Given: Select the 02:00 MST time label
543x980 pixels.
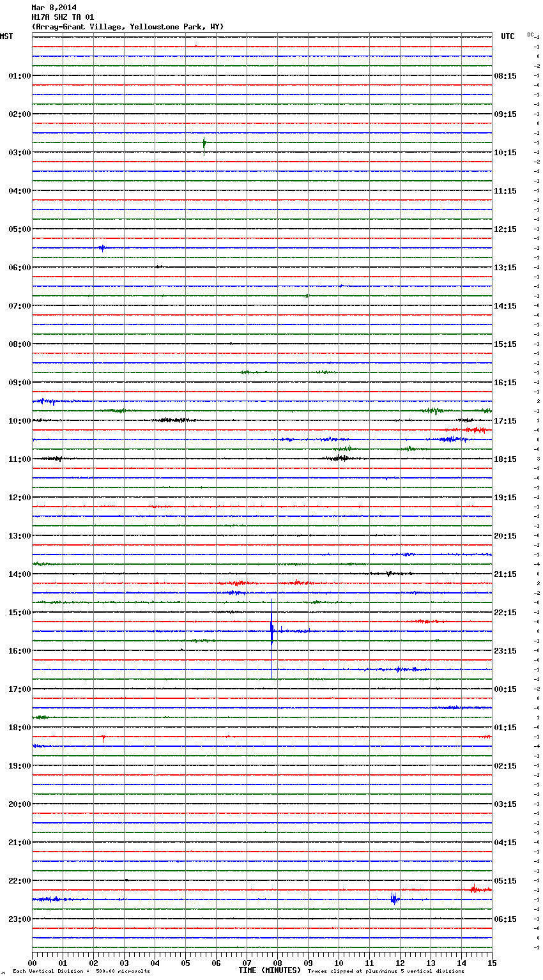Looking at the screenshot, I should (x=20, y=114).
